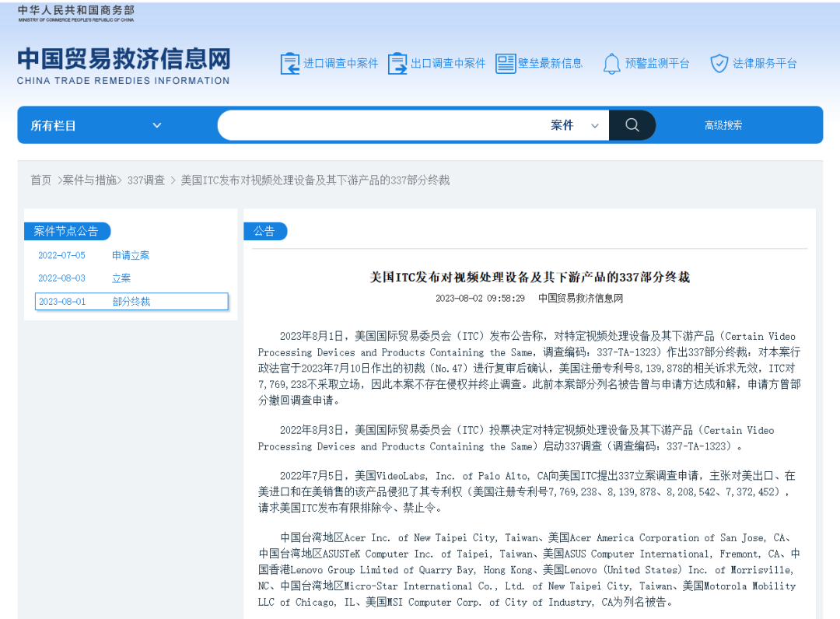Image resolution: width=840 pixels, height=619 pixels.
Task: Open 部分终裁 notice
Action: point(131,302)
